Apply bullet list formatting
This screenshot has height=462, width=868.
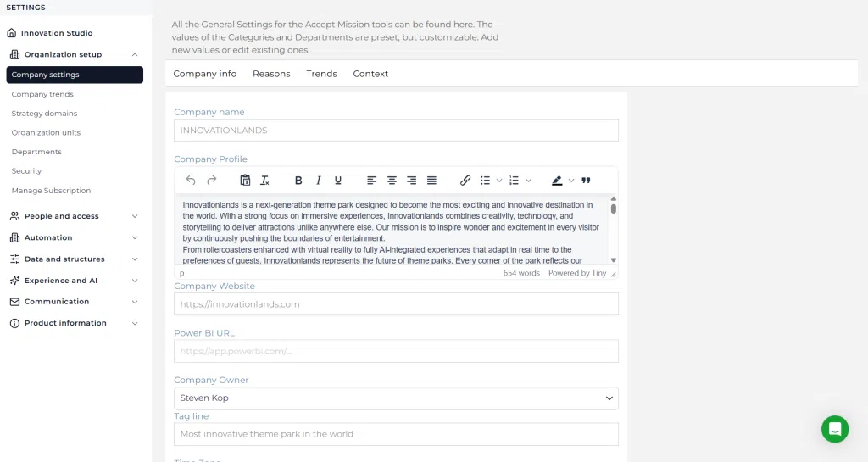coord(485,181)
